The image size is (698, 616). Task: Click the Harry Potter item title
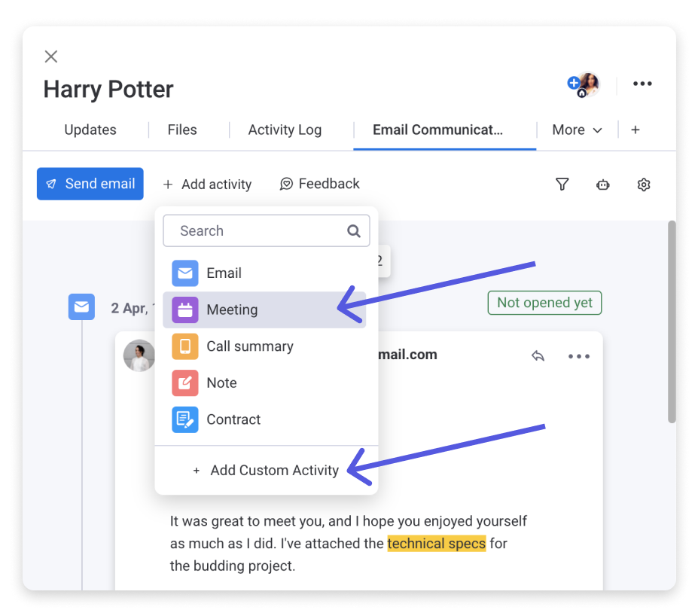tap(108, 89)
